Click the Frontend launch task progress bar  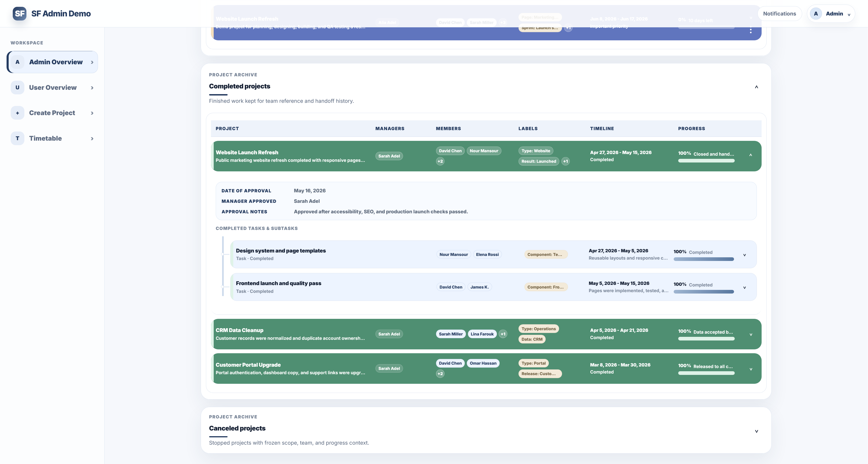tap(704, 292)
